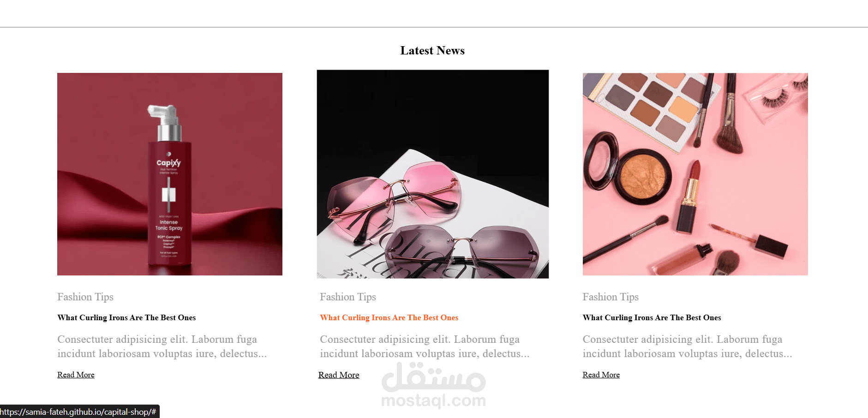Click the status bar URL preview
The height and width of the screenshot is (418, 868).
pyautogui.click(x=79, y=412)
